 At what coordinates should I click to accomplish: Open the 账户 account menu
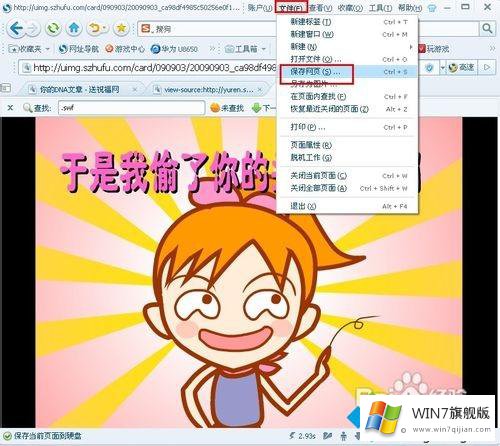(260, 7)
